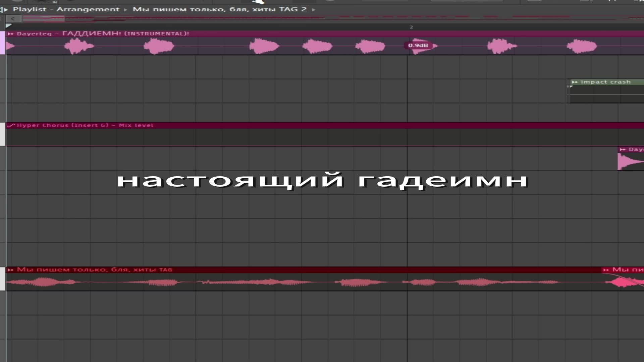Click bar number 2 in the timeline ruler
Image resolution: width=644 pixels, height=362 pixels.
pos(411,27)
